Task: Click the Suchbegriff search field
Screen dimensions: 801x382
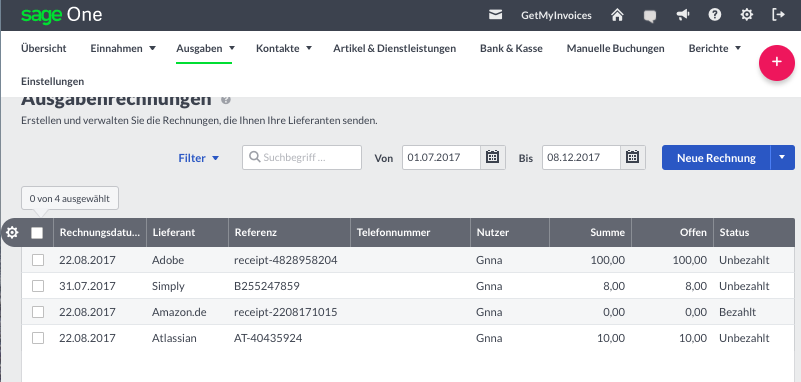Action: pyautogui.click(x=302, y=157)
